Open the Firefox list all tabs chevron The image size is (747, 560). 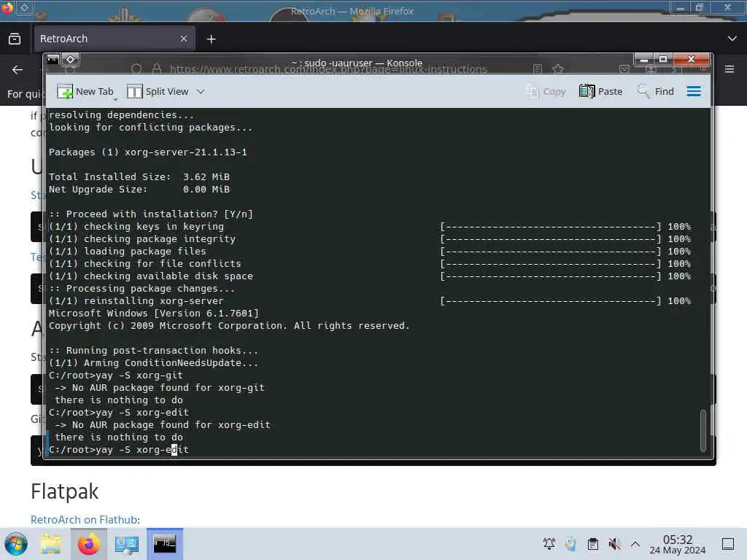(732, 39)
